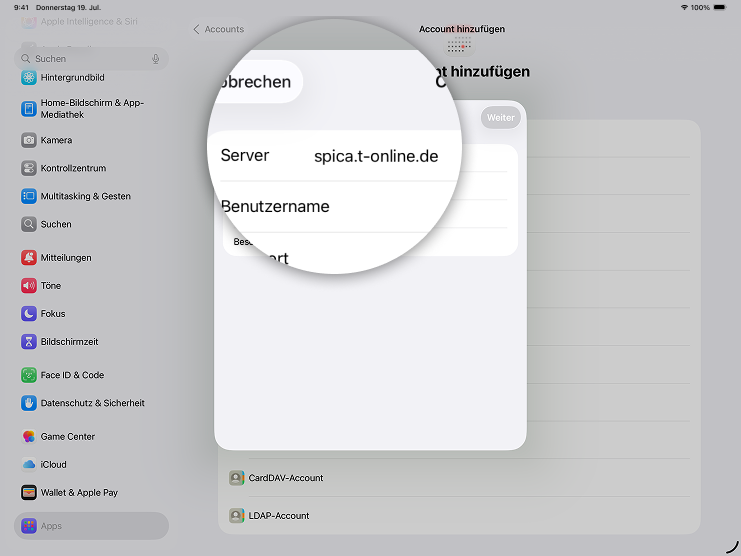Tap the iCloud icon in sidebar
The height and width of the screenshot is (556, 741).
29,465
